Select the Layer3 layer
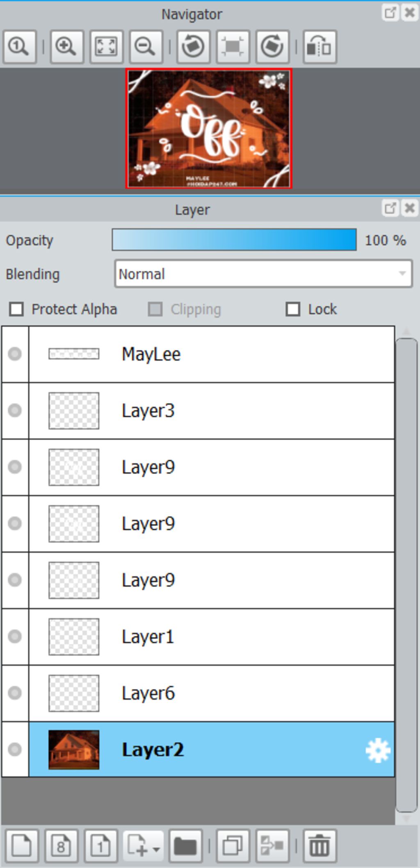420x868 pixels. 212,411
